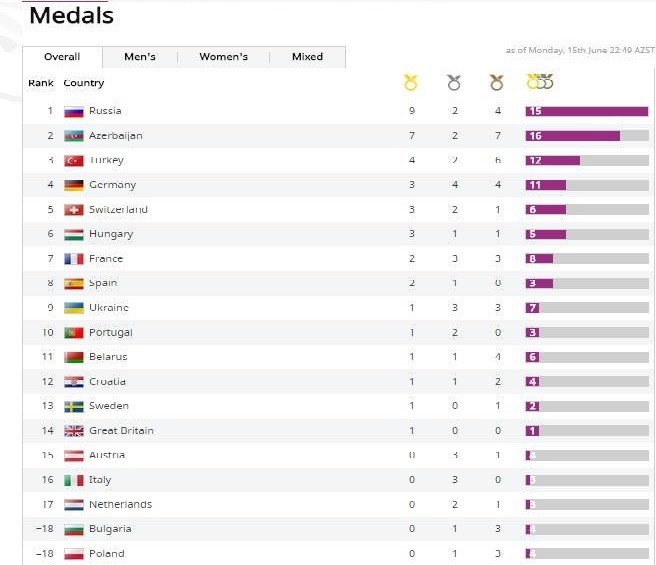Switch to the Women's tab

[x=223, y=57]
